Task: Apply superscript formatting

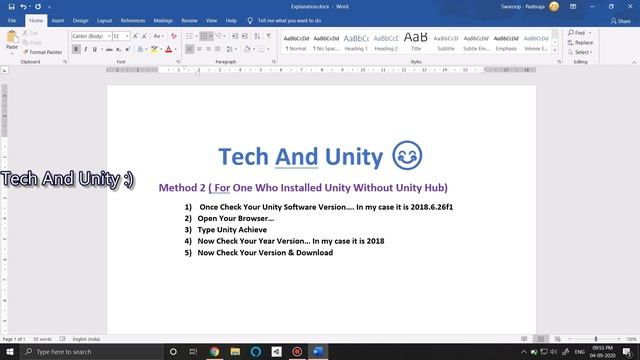Action: click(128, 49)
